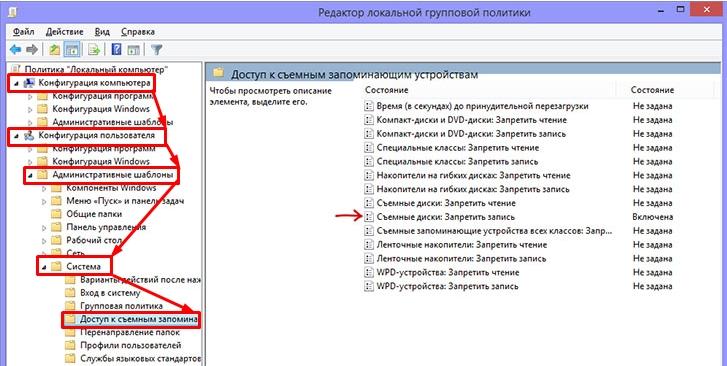The height and width of the screenshot is (366, 727).
Task: Open the Вид menu
Action: [102, 32]
